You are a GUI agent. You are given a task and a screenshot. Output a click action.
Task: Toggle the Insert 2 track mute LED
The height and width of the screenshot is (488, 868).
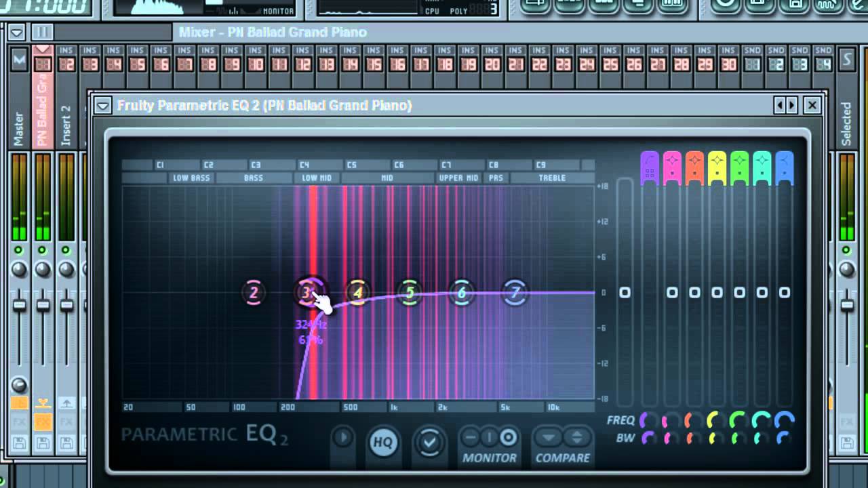coord(66,250)
